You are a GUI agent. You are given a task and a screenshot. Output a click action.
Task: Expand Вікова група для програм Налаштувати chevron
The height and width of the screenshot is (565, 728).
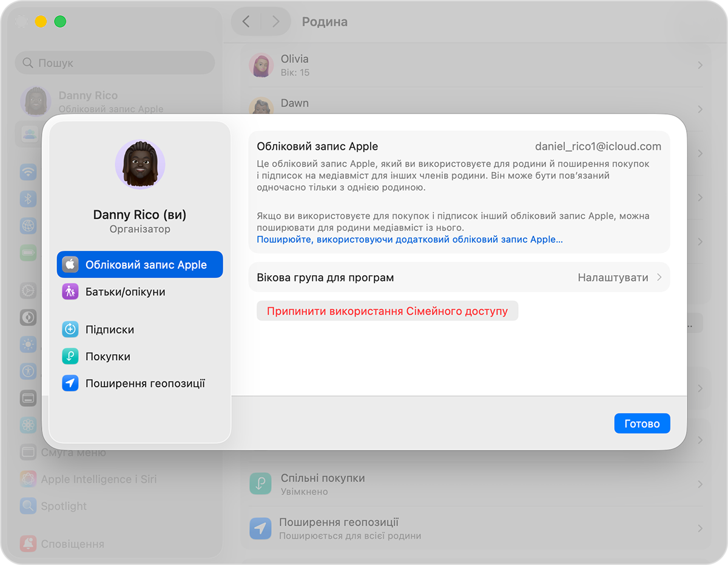pyautogui.click(x=659, y=278)
